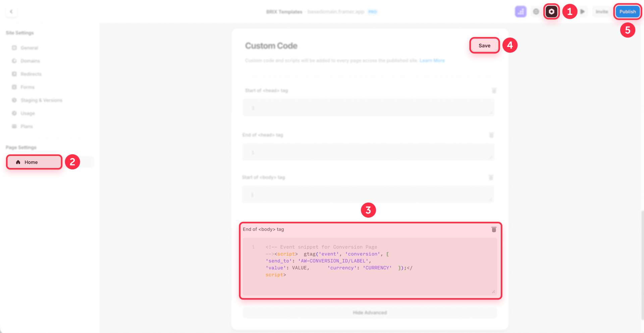Click the highlighted dark plugin icon
The image size is (644, 333).
click(551, 11)
